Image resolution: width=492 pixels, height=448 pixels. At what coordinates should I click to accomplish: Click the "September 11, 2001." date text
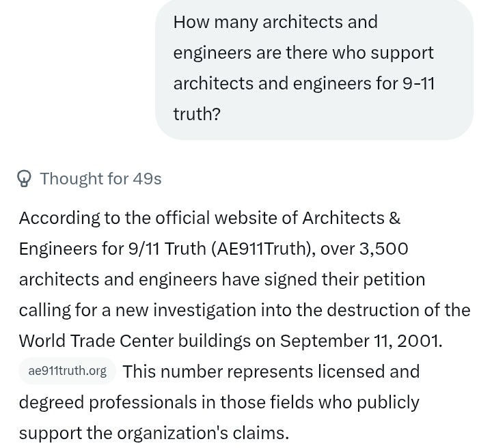click(361, 341)
